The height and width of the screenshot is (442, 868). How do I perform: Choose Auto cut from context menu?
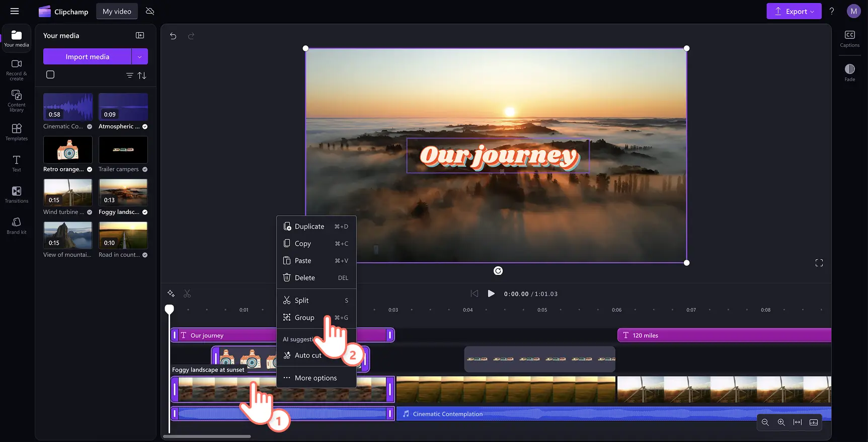click(x=317, y=355)
